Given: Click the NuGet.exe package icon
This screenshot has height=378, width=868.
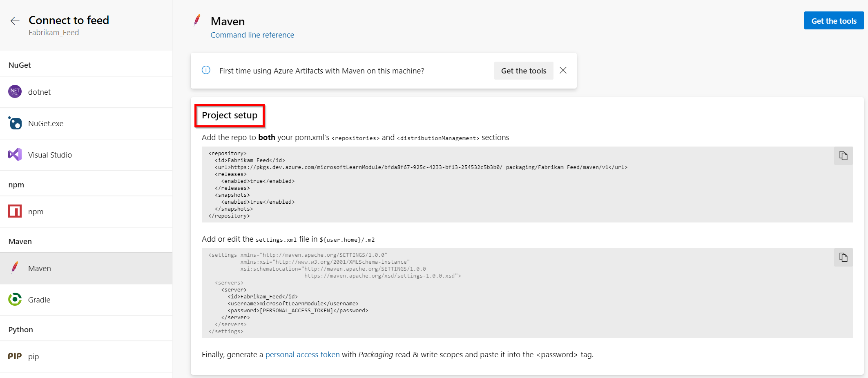Looking at the screenshot, I should click(x=15, y=123).
